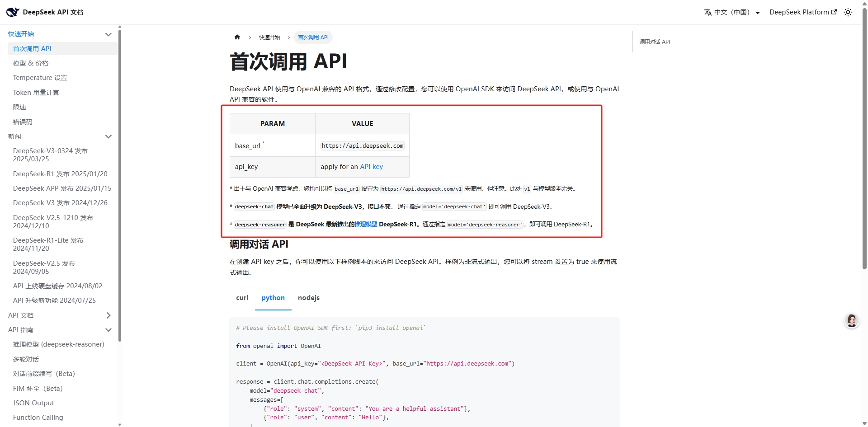
Task: Expand the API 文档 sidebar section
Action: pyautogui.click(x=108, y=315)
